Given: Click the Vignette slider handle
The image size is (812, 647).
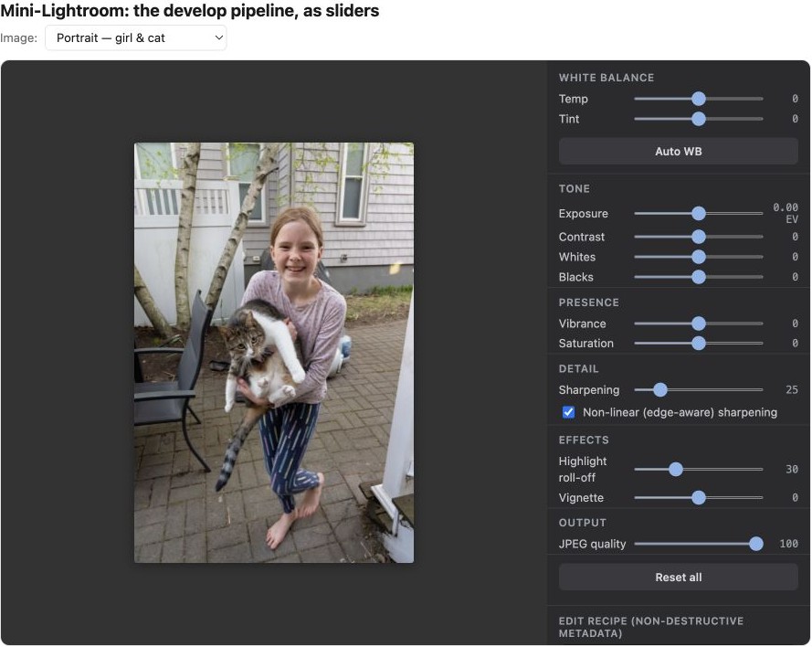Looking at the screenshot, I should (699, 497).
